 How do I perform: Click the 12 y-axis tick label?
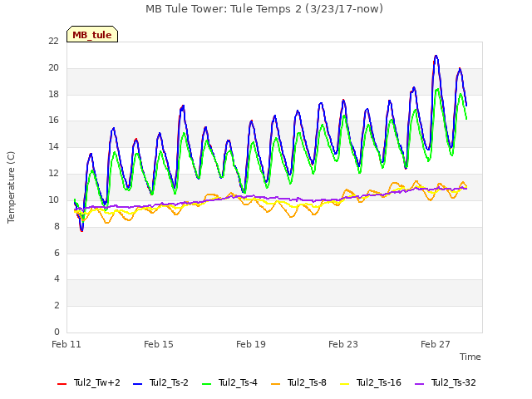(x=53, y=174)
